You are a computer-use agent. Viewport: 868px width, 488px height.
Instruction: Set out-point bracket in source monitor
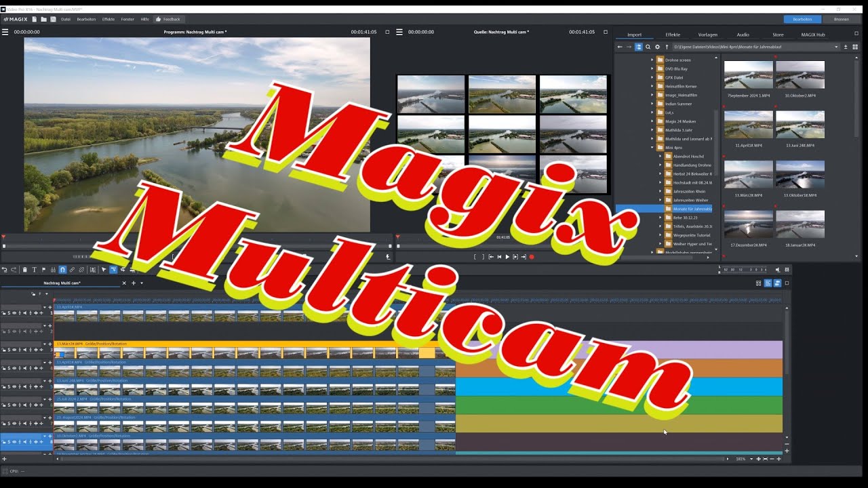(482, 257)
